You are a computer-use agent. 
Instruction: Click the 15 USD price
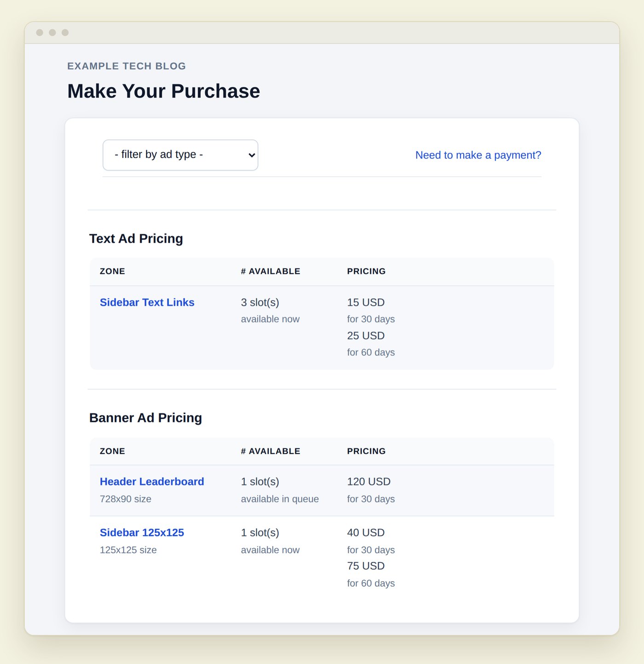click(366, 302)
